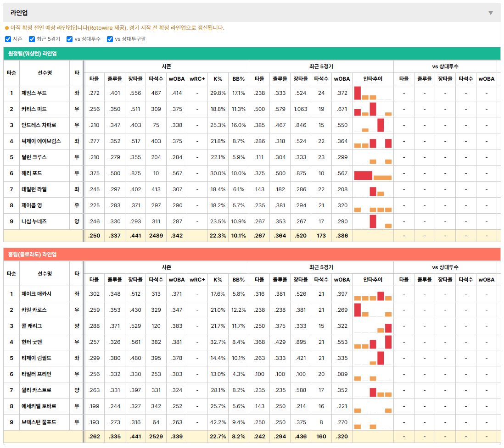The height and width of the screenshot is (448, 504).
Task: Click Colorado 안타추이 column header
Action: point(373,280)
